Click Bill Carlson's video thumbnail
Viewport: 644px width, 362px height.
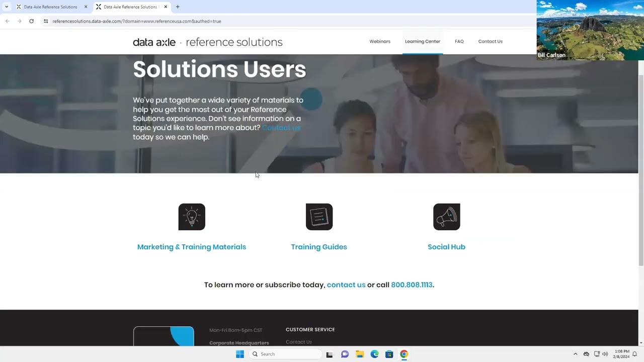tap(590, 30)
